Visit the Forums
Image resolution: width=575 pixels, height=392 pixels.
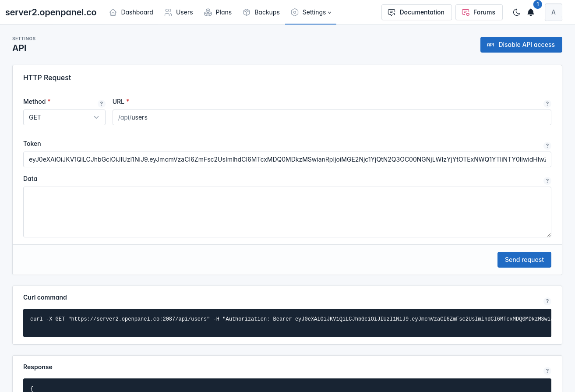tap(479, 12)
